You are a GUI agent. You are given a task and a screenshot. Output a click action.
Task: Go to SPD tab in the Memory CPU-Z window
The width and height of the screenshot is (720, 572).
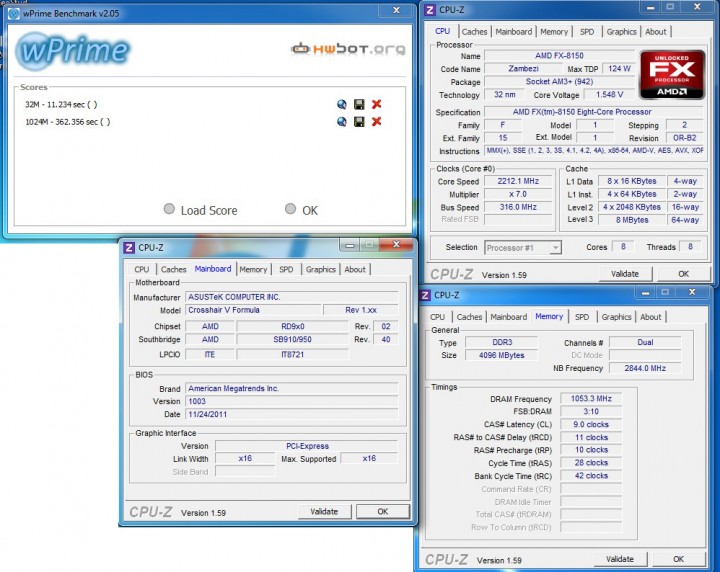pyautogui.click(x=582, y=317)
